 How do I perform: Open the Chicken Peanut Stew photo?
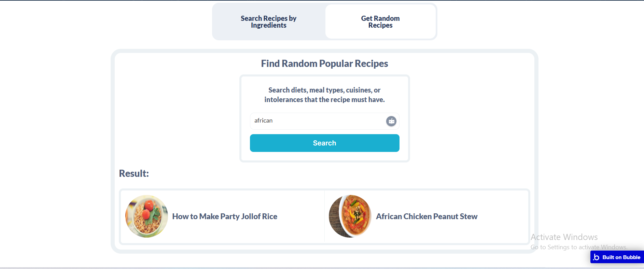tap(350, 216)
